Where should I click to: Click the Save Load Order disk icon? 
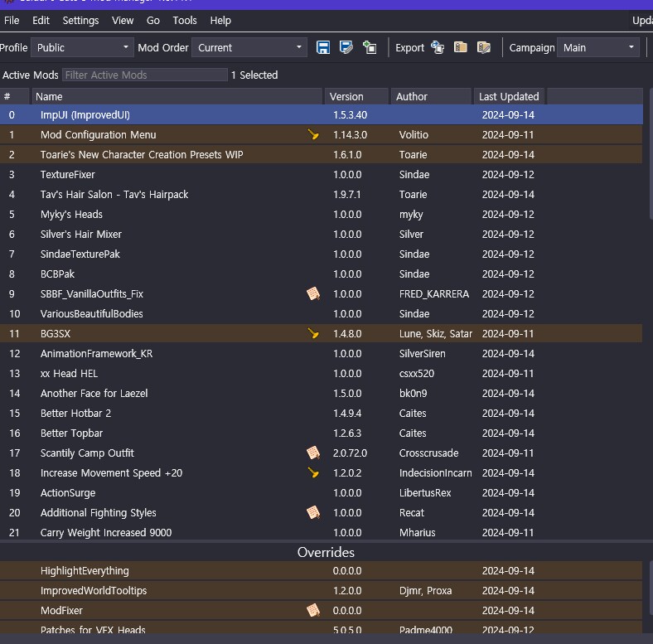[323, 48]
